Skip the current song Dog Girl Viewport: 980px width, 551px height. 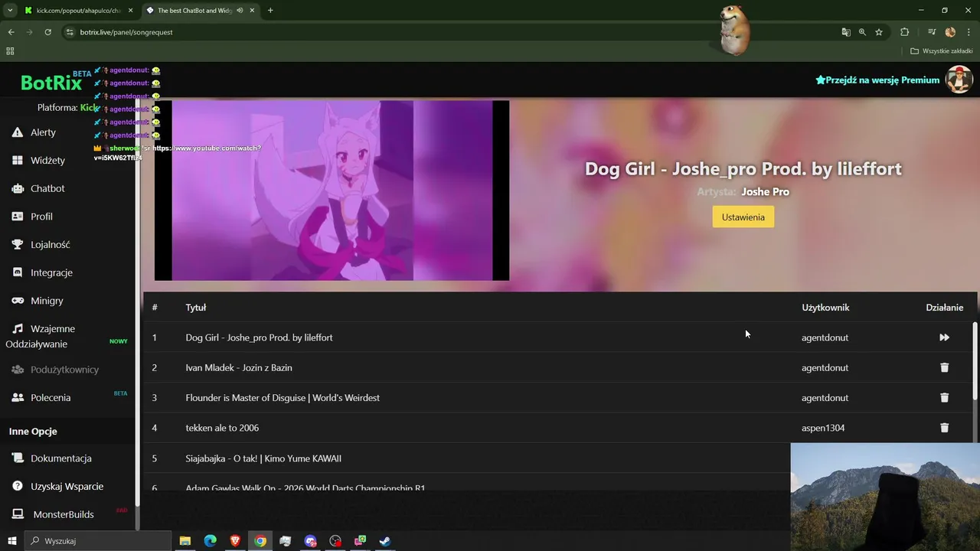(x=944, y=337)
